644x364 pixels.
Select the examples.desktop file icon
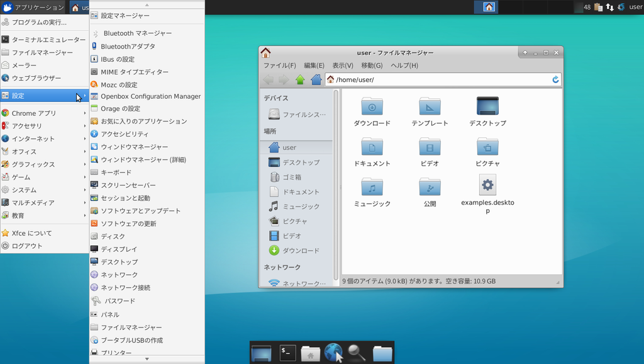(487, 185)
